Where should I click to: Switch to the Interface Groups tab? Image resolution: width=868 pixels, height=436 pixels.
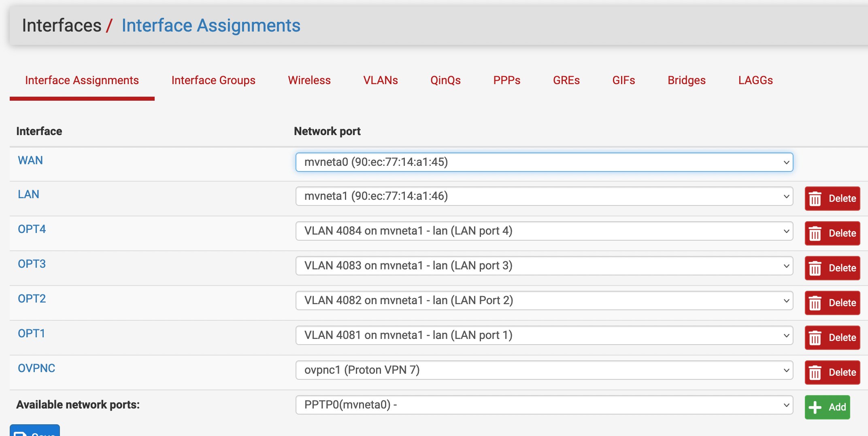[x=213, y=80]
